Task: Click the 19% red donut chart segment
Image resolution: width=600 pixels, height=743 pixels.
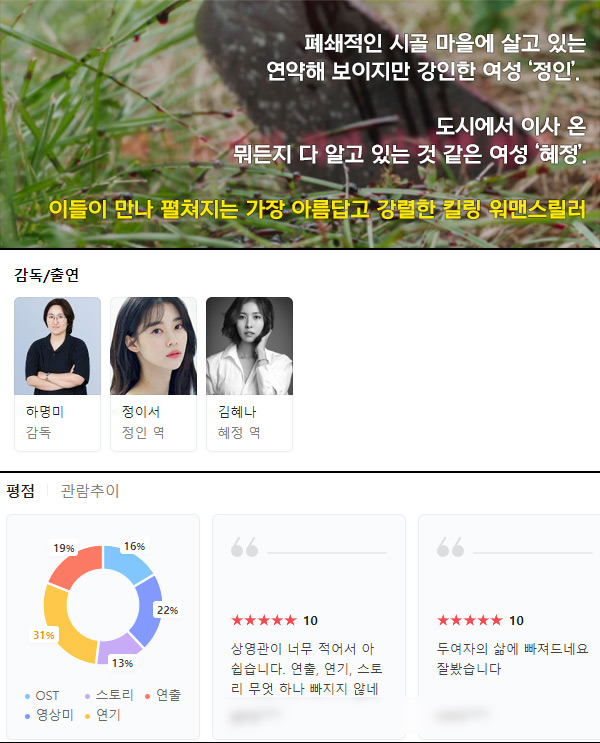Action: tap(73, 565)
